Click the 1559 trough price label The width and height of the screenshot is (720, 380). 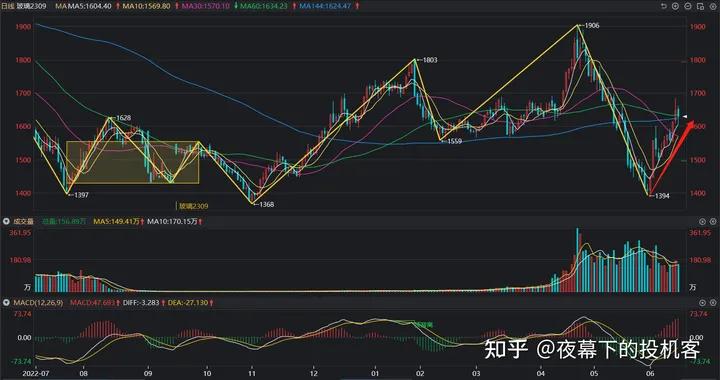[454, 141]
